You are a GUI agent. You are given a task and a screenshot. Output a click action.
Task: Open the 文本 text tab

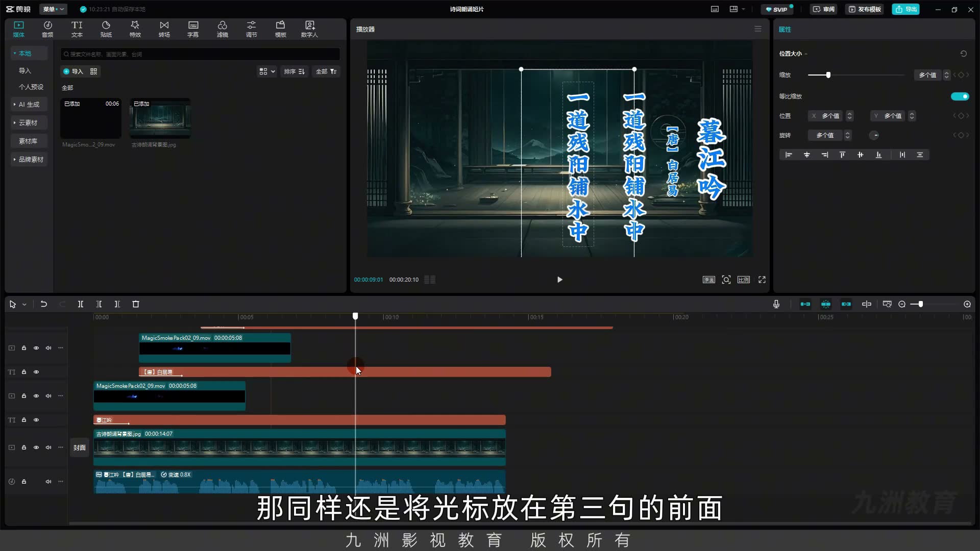click(77, 29)
